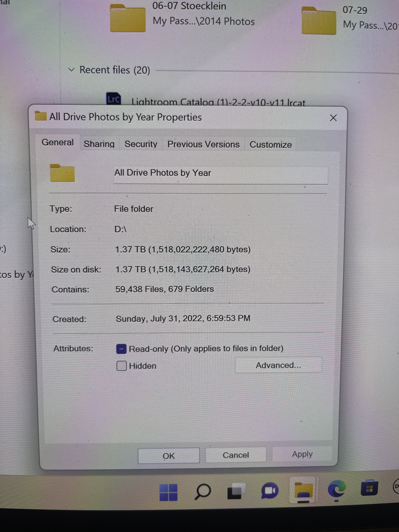
Task: Open the Security tab
Action: tap(141, 144)
